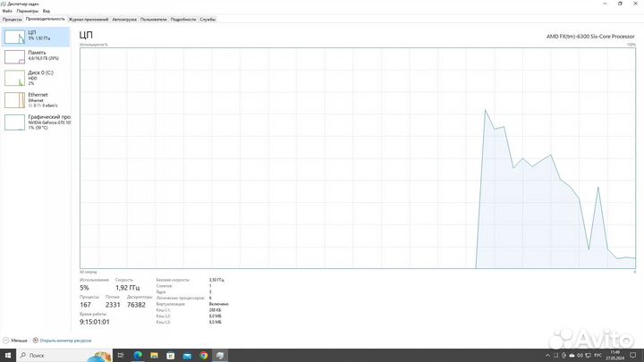Open the Вид menu

(47, 11)
